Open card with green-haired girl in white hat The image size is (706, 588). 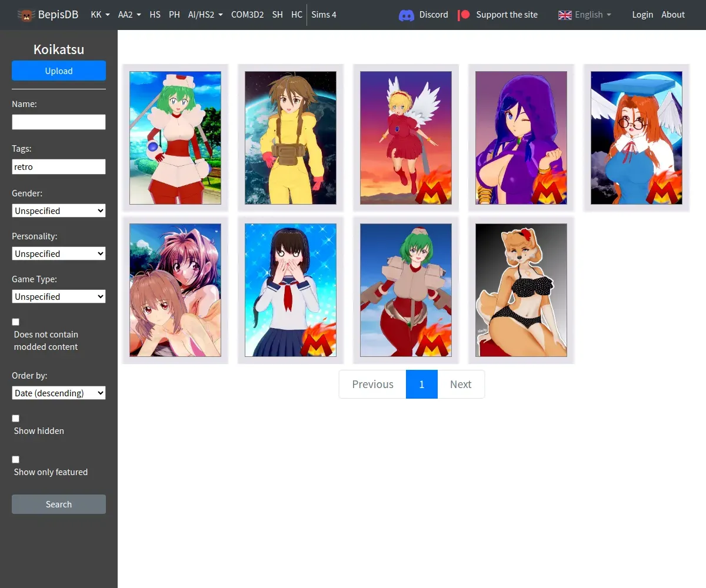(175, 138)
